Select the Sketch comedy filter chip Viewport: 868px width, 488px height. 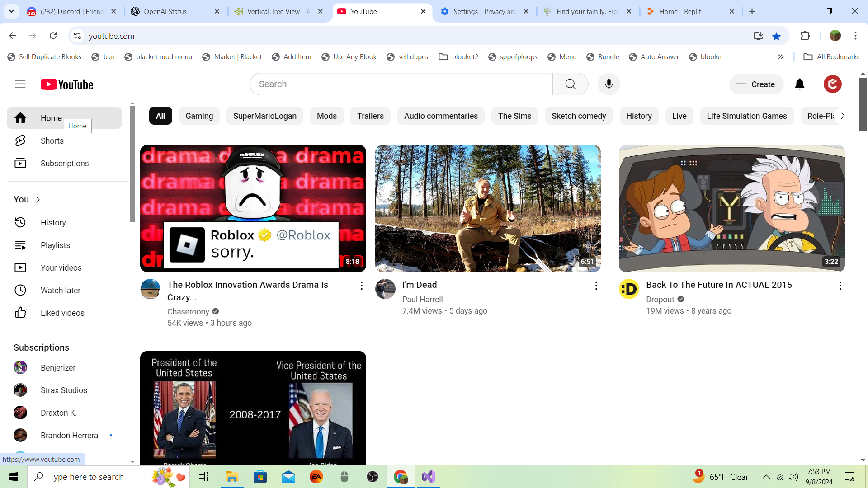point(578,116)
